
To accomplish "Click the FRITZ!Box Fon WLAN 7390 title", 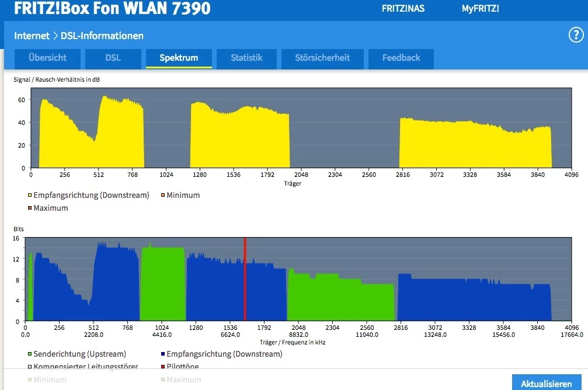I will click(112, 8).
